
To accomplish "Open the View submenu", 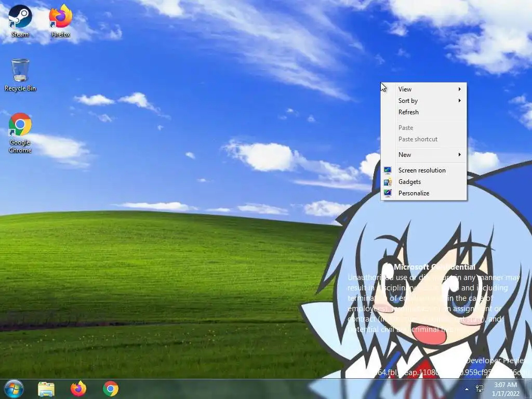I will [x=424, y=89].
